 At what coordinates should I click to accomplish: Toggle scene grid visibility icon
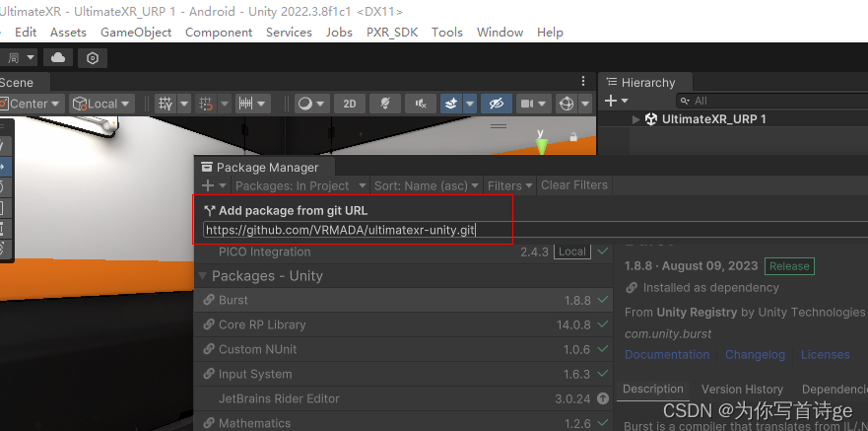(x=166, y=104)
